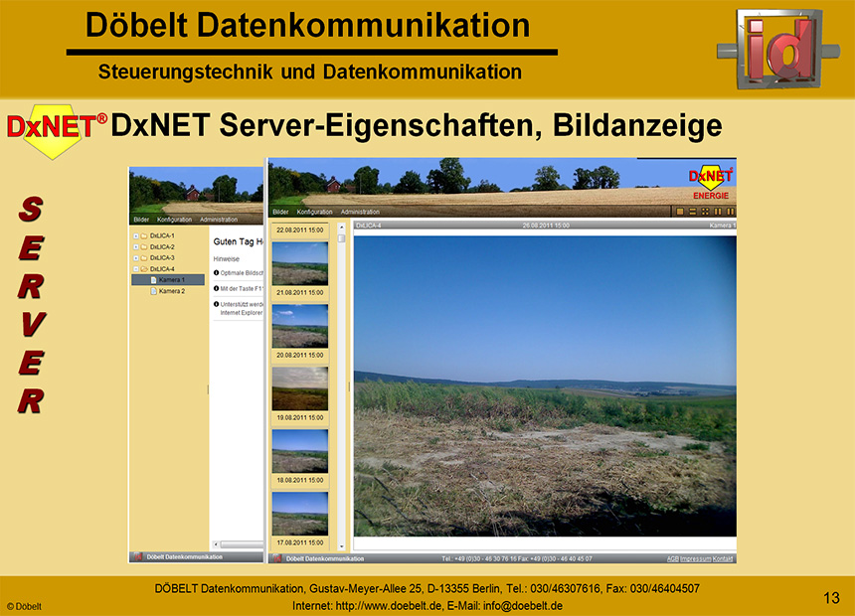
Task: Click the Hinweise label in left window
Action: pos(227,259)
